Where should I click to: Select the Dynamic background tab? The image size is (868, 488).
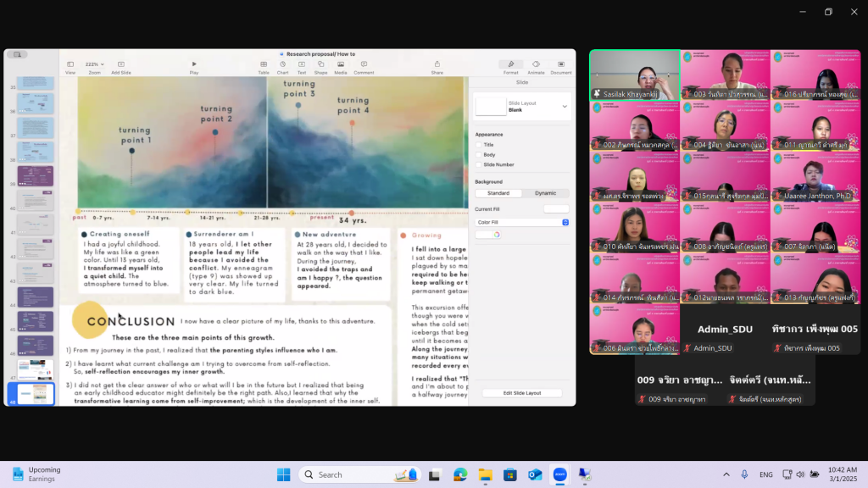(545, 193)
